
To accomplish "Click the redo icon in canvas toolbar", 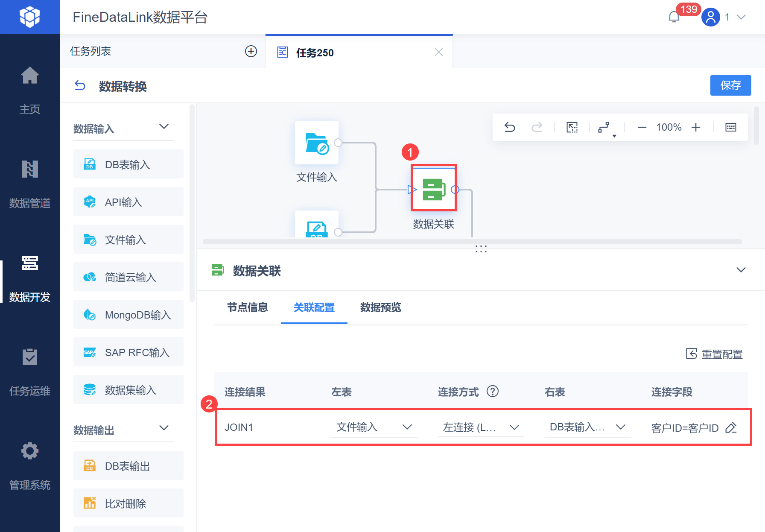I will click(537, 127).
